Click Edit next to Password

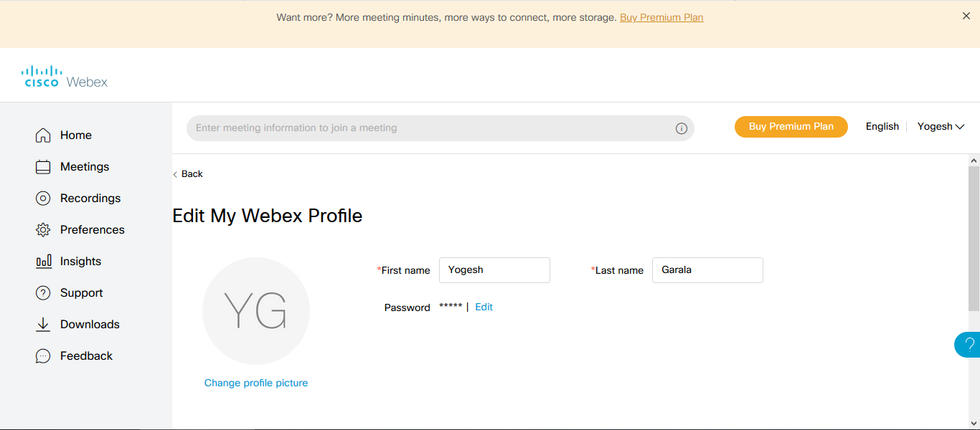(484, 307)
